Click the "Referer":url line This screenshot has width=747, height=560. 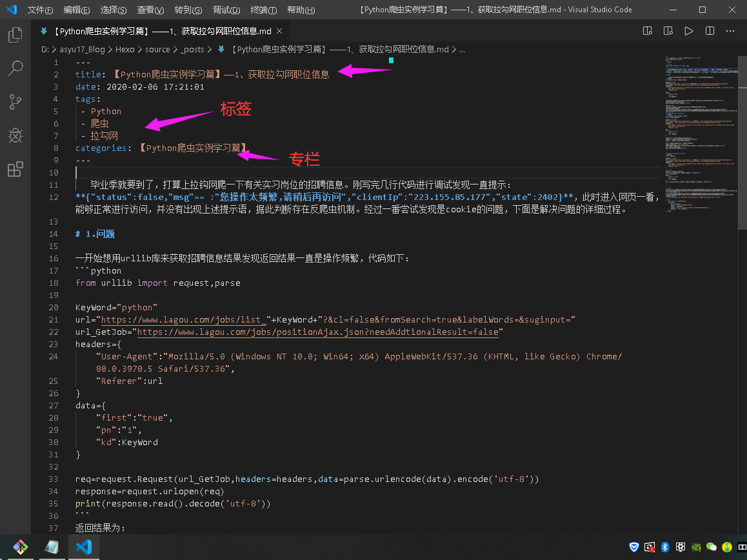coord(129,381)
